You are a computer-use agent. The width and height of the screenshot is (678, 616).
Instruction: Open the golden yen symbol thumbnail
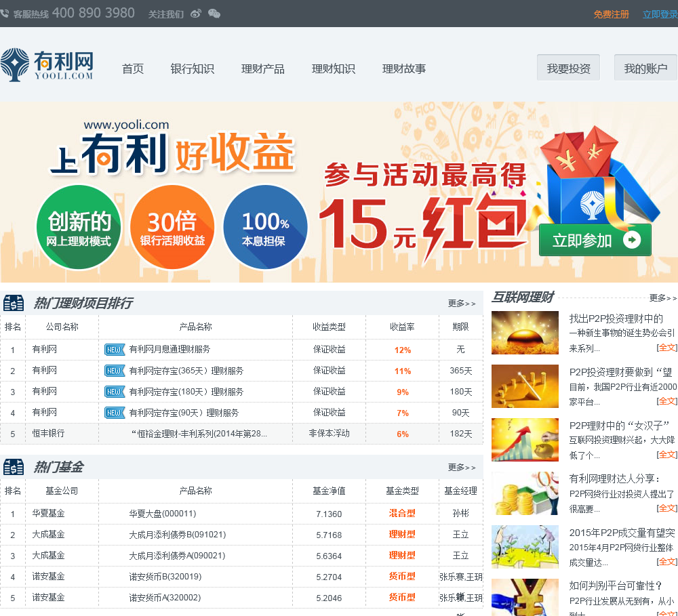[525, 598]
